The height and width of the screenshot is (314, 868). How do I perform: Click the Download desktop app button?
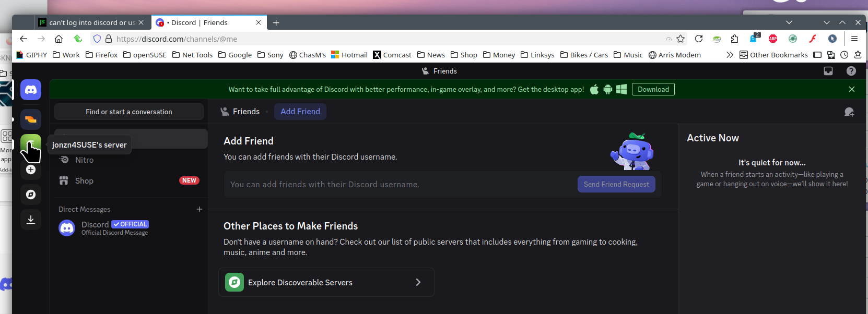click(x=653, y=89)
